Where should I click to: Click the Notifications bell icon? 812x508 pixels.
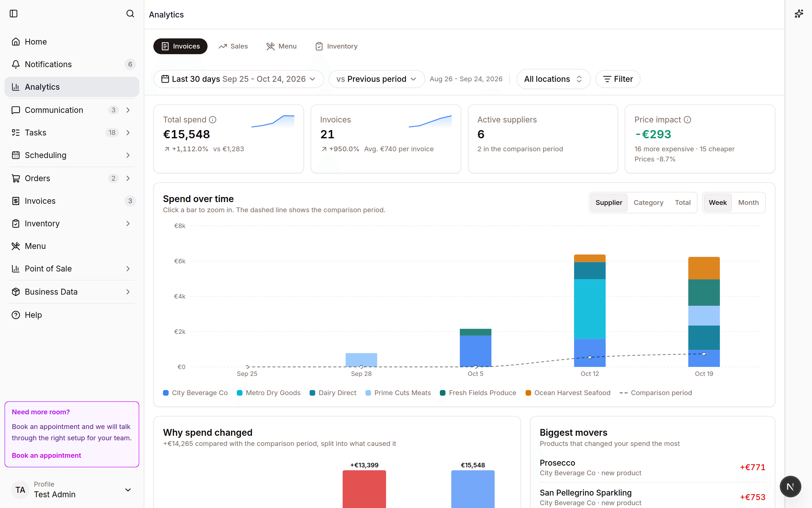coord(16,64)
